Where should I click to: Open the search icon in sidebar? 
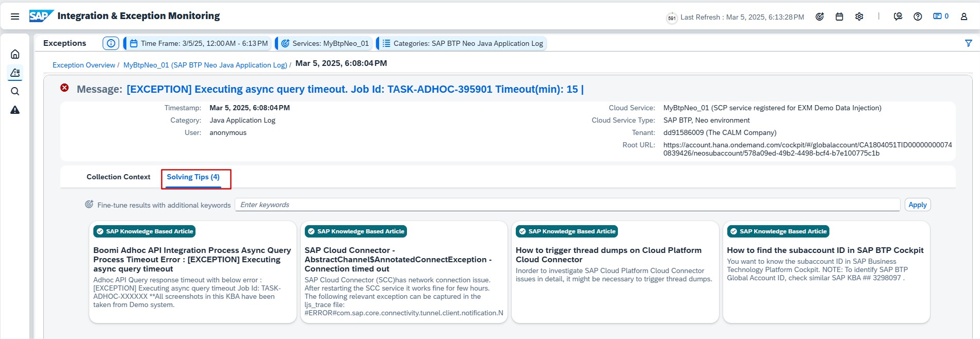coord(15,91)
